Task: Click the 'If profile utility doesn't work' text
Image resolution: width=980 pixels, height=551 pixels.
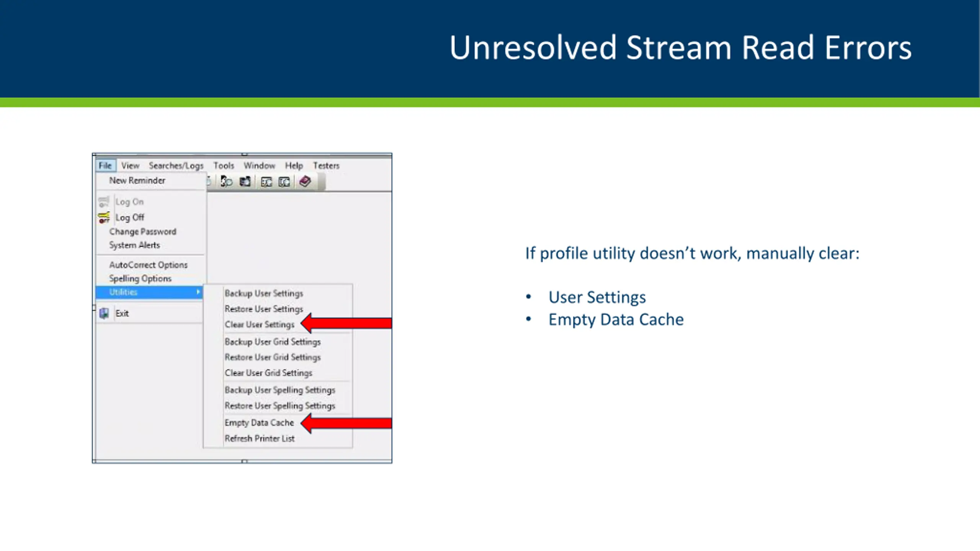Action: coord(692,253)
